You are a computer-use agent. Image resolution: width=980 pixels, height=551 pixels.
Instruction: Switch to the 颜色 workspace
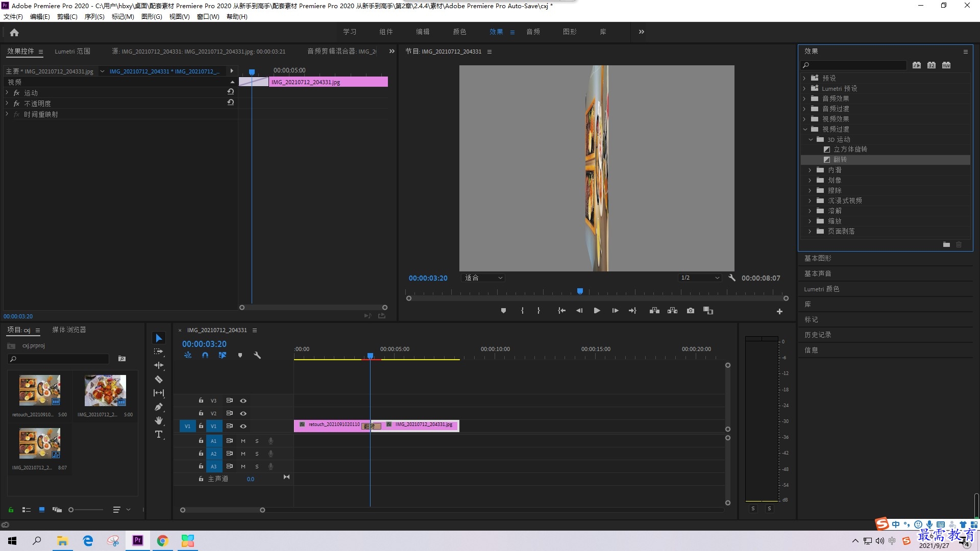click(x=459, y=32)
